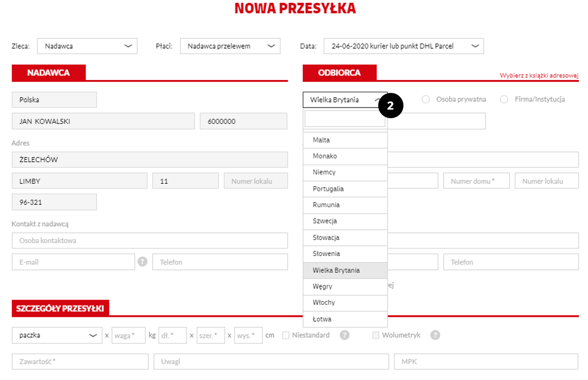The image size is (588, 380).
Task: Pick Łotwa from the country list
Action: point(345,319)
